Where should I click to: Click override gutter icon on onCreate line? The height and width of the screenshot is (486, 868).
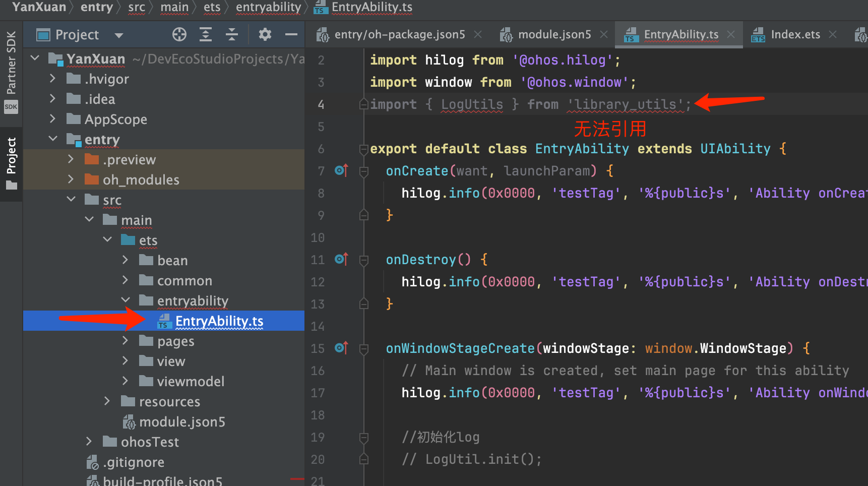pyautogui.click(x=341, y=171)
